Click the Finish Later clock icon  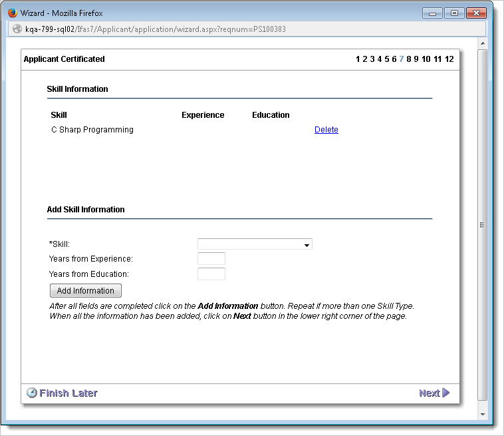(x=31, y=393)
